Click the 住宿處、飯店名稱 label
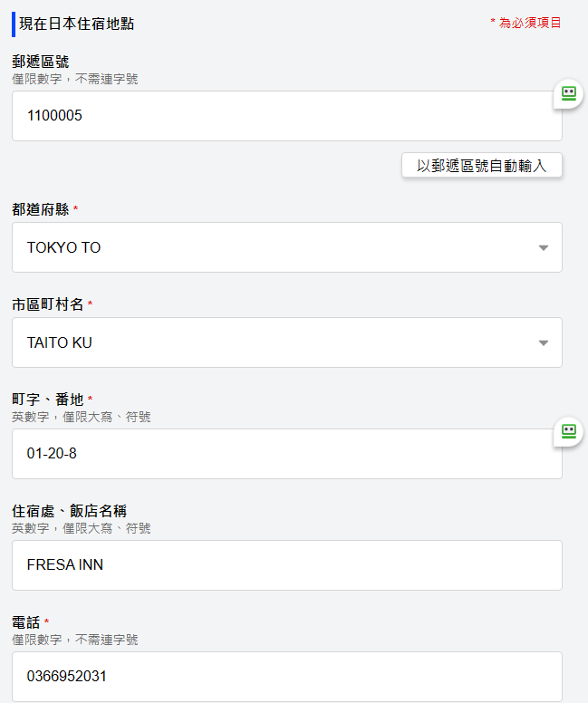This screenshot has width=588, height=703. (x=69, y=511)
